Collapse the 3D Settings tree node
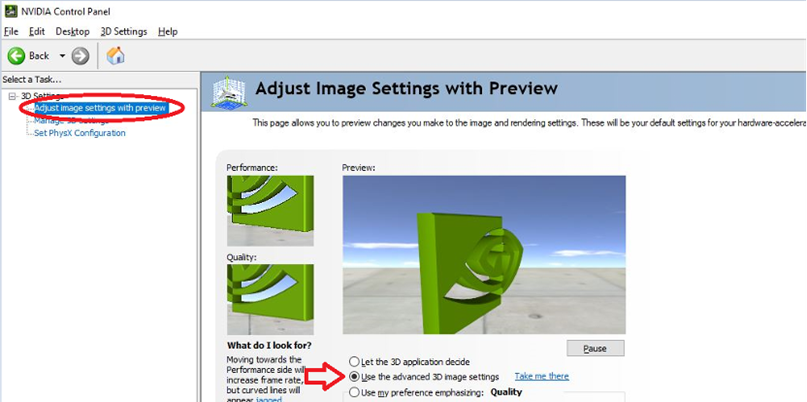The width and height of the screenshot is (807, 402). click(12, 96)
